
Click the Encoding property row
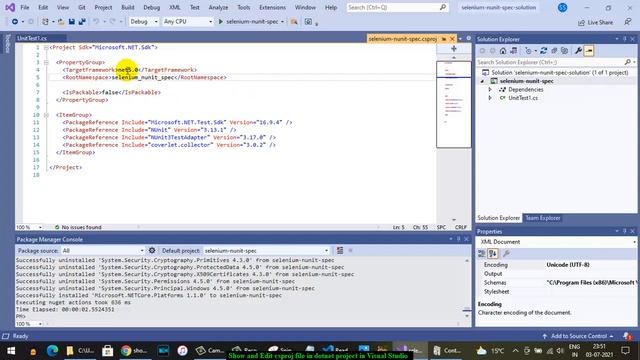pos(557,265)
